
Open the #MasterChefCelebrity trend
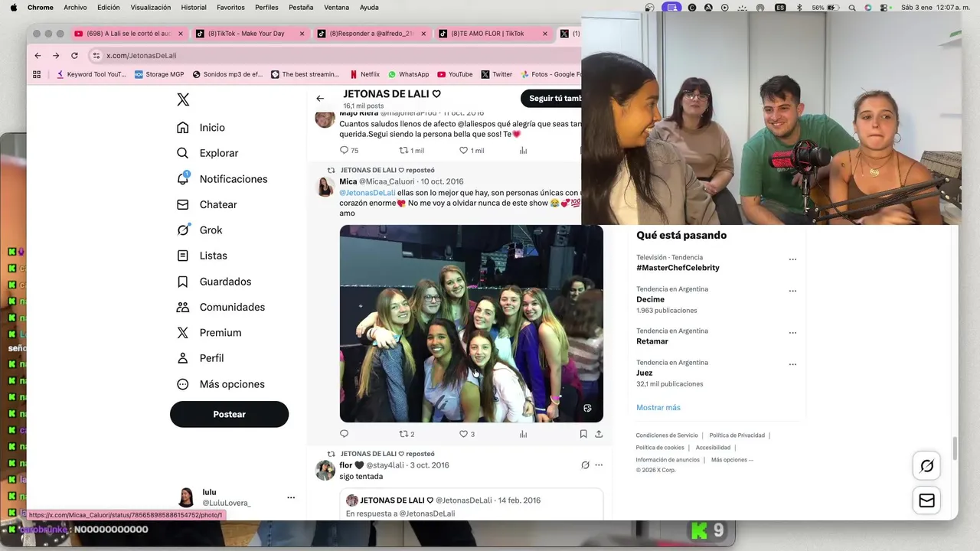[x=678, y=268]
